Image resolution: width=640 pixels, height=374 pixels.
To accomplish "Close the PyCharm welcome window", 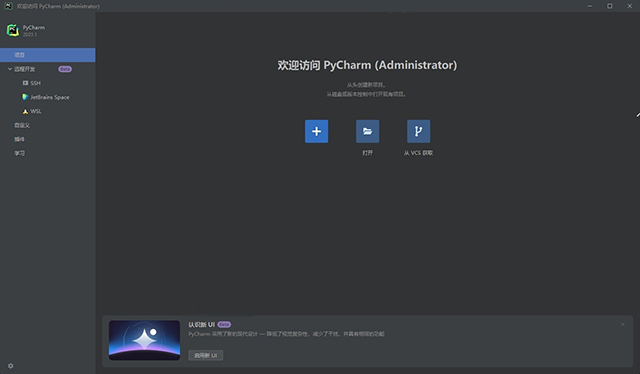I will 629,6.
